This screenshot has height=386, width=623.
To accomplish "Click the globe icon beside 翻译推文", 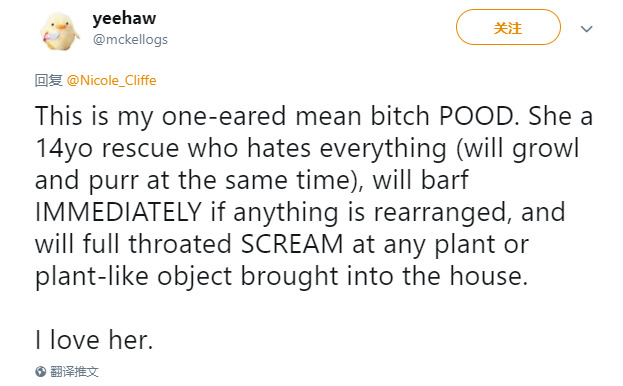I will point(41,372).
